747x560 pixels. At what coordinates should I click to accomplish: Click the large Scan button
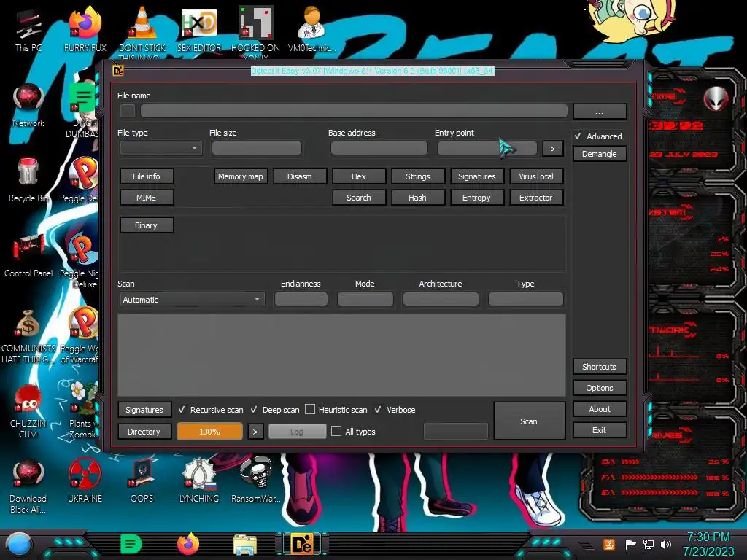(x=530, y=421)
